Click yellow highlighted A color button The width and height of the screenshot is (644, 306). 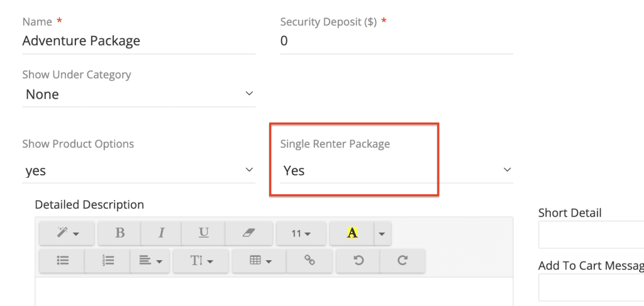point(352,233)
